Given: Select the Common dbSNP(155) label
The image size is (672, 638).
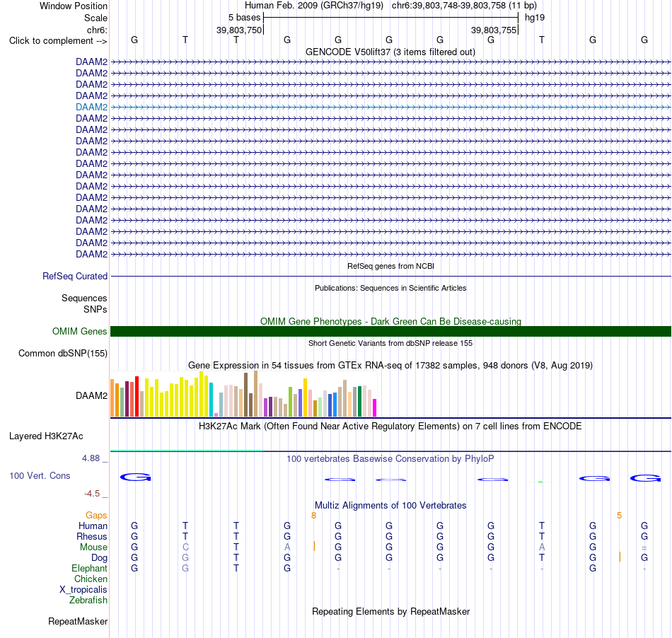Looking at the screenshot, I should [62, 354].
